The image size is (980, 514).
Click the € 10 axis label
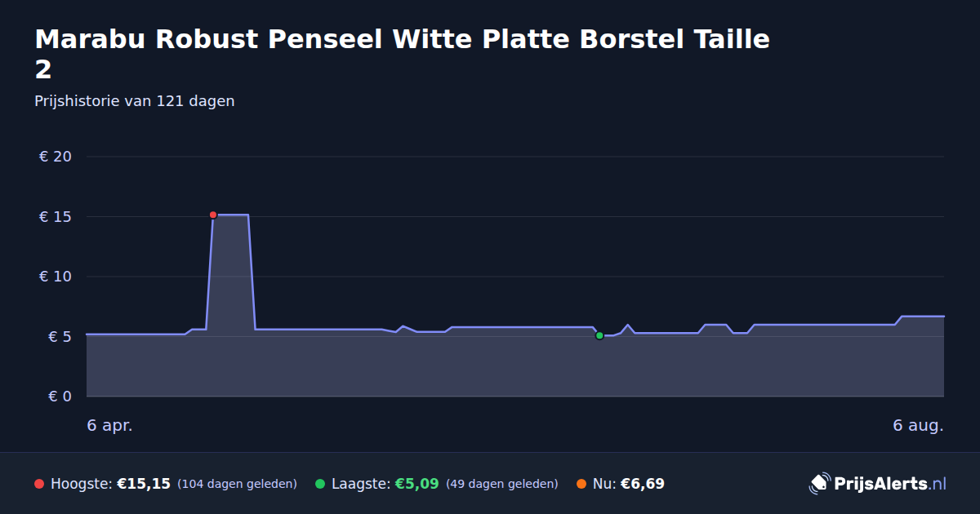(x=56, y=277)
